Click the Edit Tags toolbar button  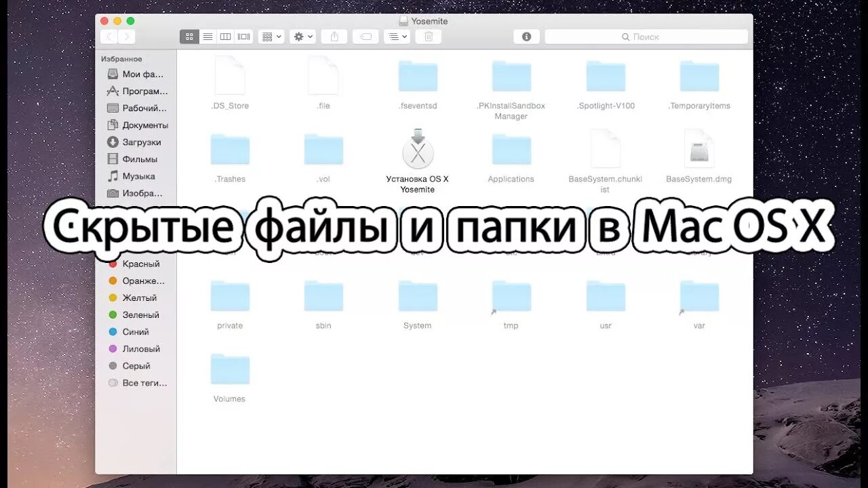pyautogui.click(x=366, y=37)
